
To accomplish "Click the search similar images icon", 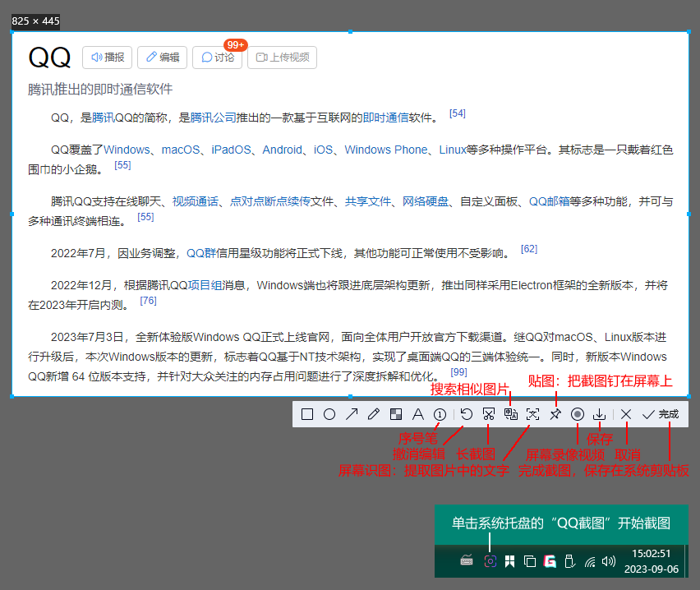I will (511, 414).
